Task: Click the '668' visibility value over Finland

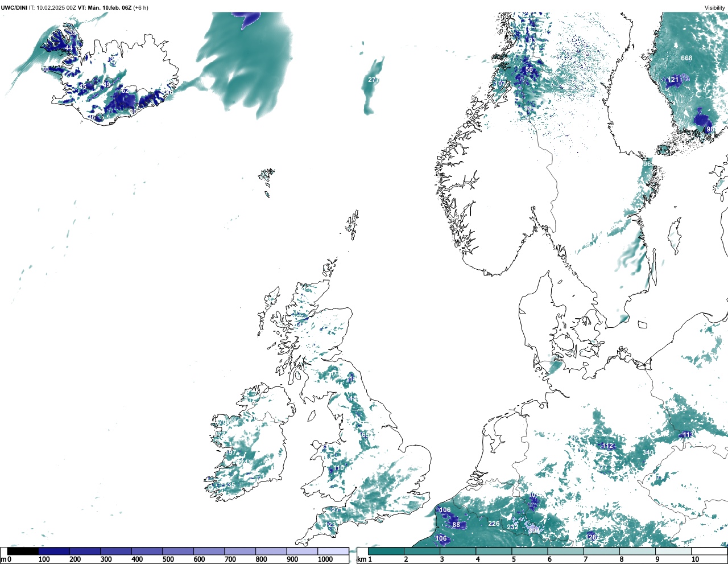Action: click(686, 58)
